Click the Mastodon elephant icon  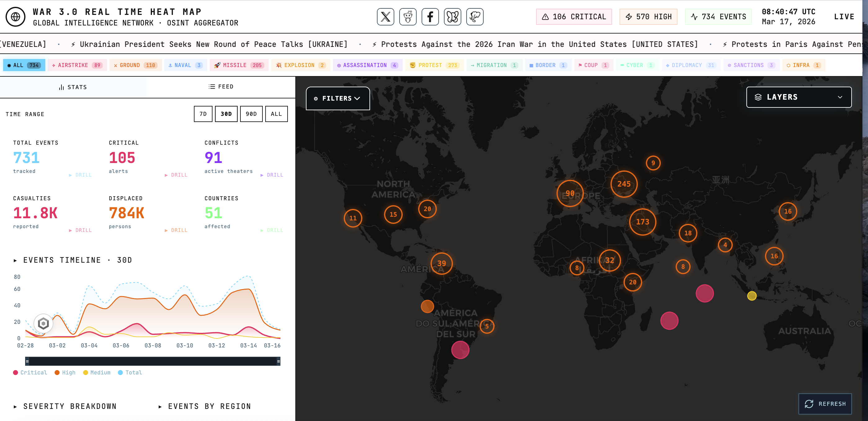(474, 16)
